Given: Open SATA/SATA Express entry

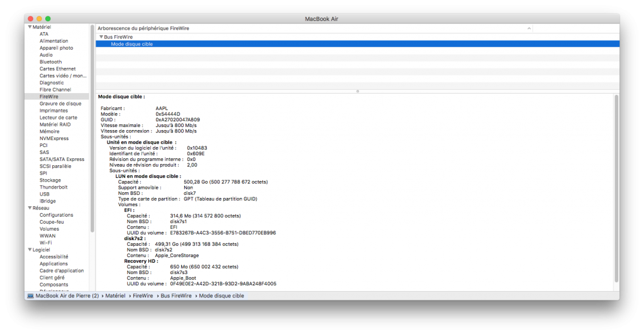Looking at the screenshot, I should (62, 160).
